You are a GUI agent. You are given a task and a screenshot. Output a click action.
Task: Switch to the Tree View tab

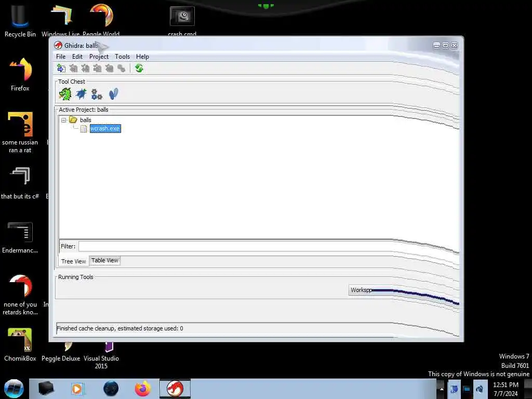coord(73,261)
